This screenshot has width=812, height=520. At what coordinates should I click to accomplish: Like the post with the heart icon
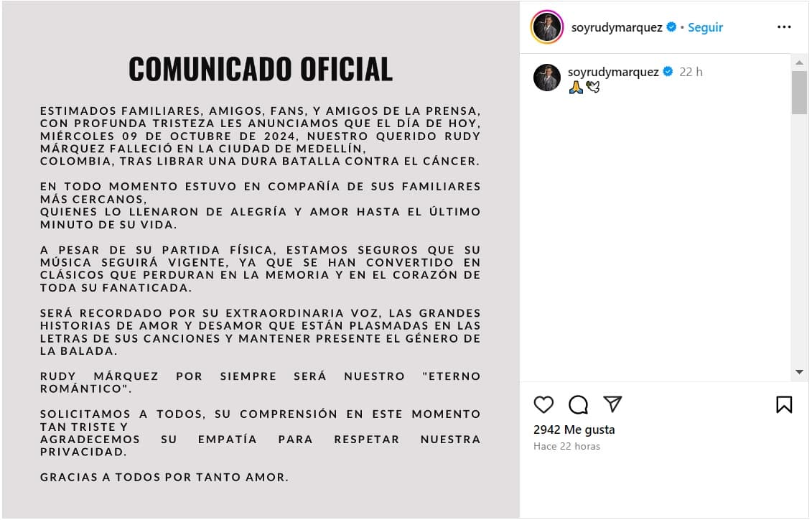[x=543, y=405]
